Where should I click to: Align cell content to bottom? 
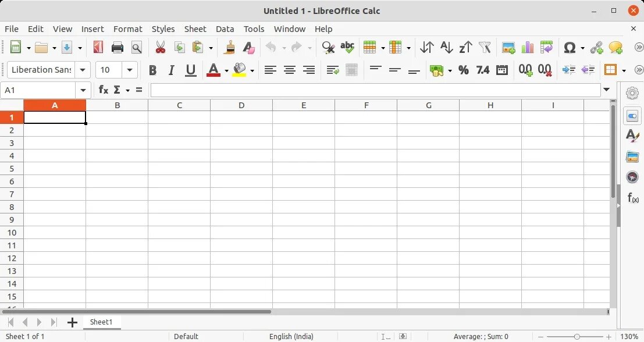(x=414, y=72)
